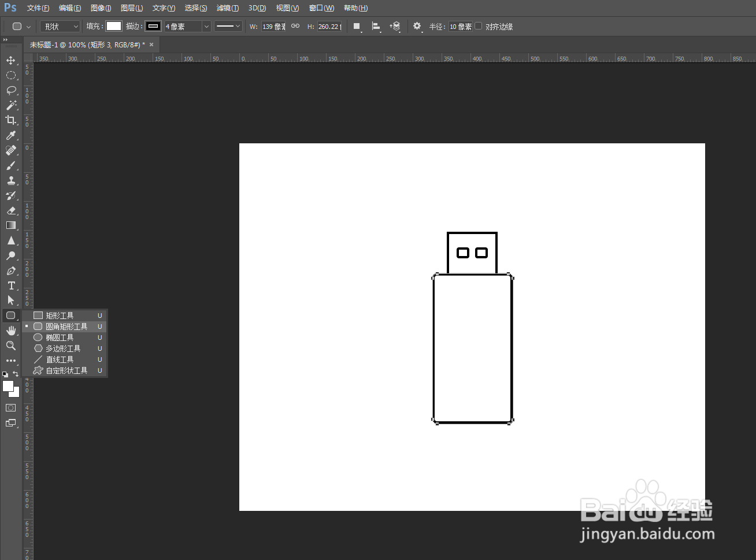756x560 pixels.
Task: Click the fill color swatch
Action: 114,26
